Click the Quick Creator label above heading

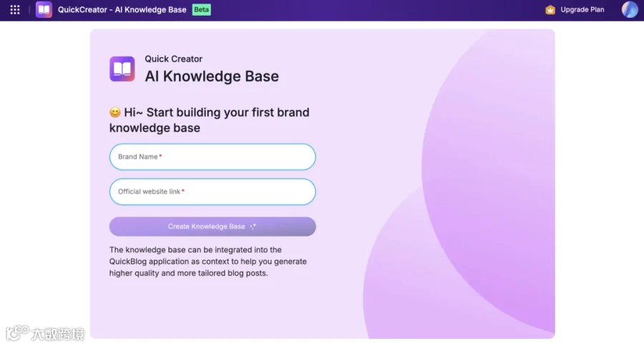click(173, 59)
